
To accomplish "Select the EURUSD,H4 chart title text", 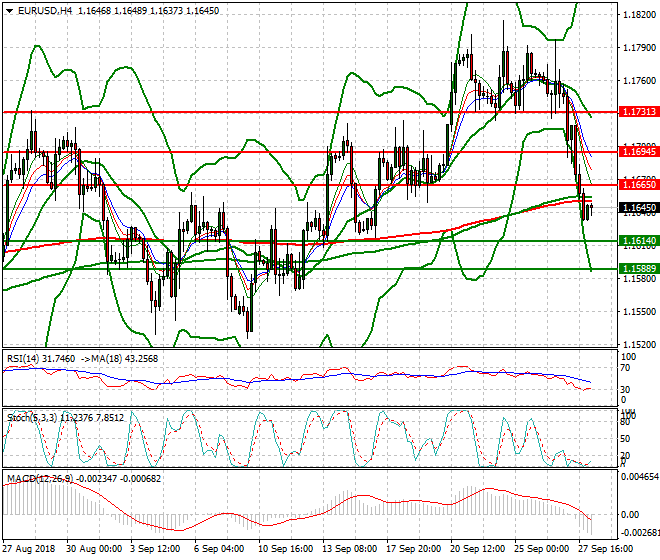I will tap(45, 11).
